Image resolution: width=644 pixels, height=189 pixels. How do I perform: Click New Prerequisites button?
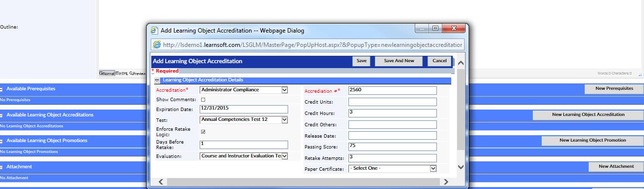614,89
